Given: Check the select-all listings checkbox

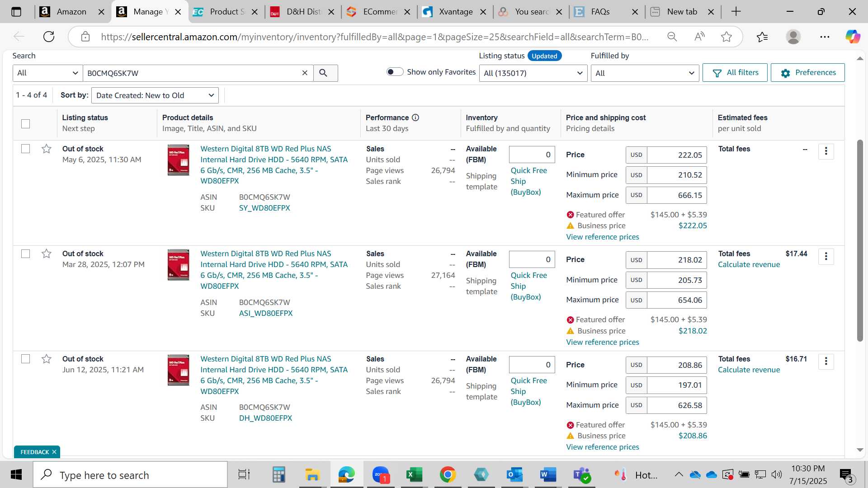Looking at the screenshot, I should (26, 123).
